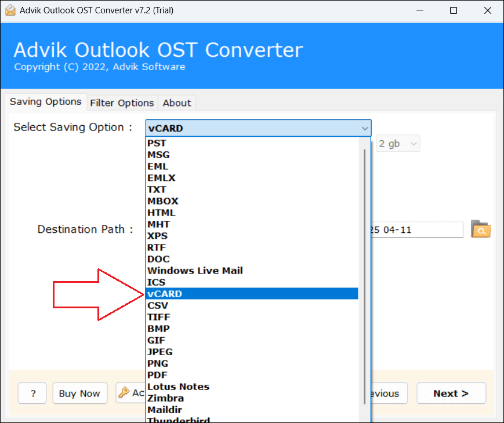Select GIF as saving option
This screenshot has width=504, height=423.
252,340
